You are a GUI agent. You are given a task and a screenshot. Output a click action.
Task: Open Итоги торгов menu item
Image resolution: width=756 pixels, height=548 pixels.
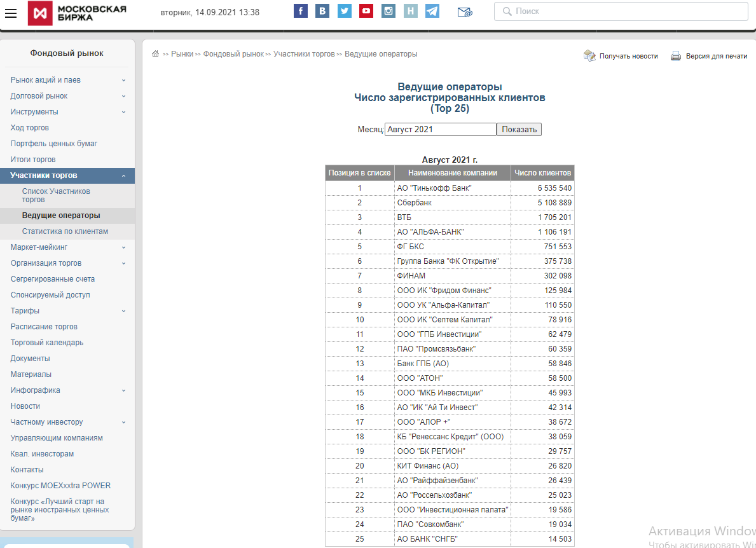(33, 160)
